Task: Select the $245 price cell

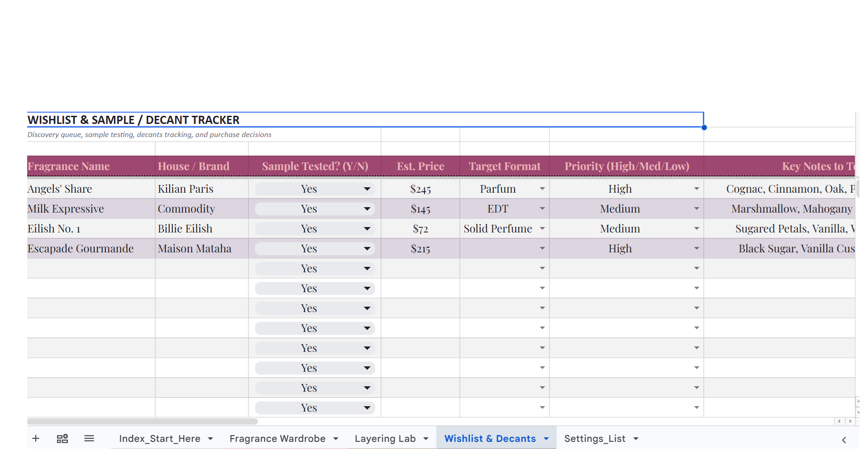Action: tap(420, 189)
